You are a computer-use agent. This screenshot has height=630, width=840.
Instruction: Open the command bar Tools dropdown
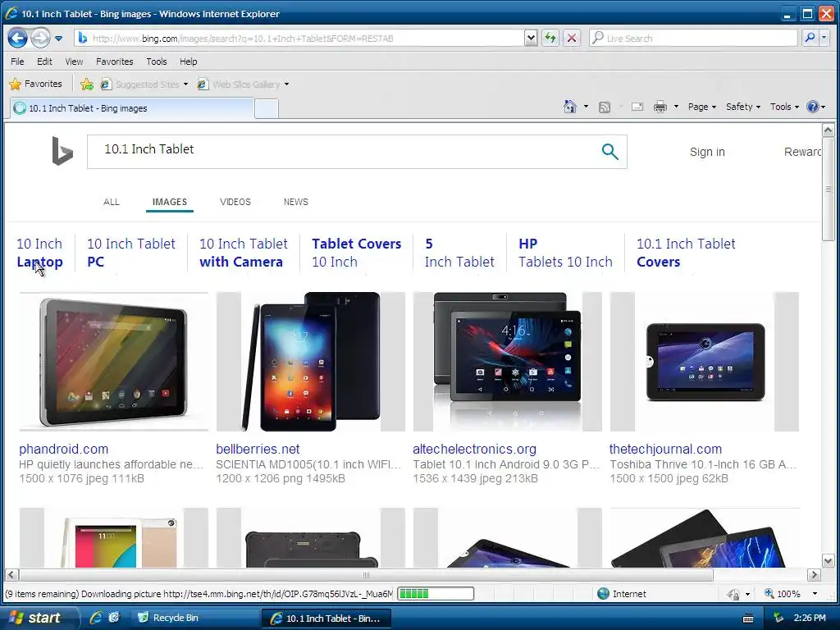click(784, 107)
